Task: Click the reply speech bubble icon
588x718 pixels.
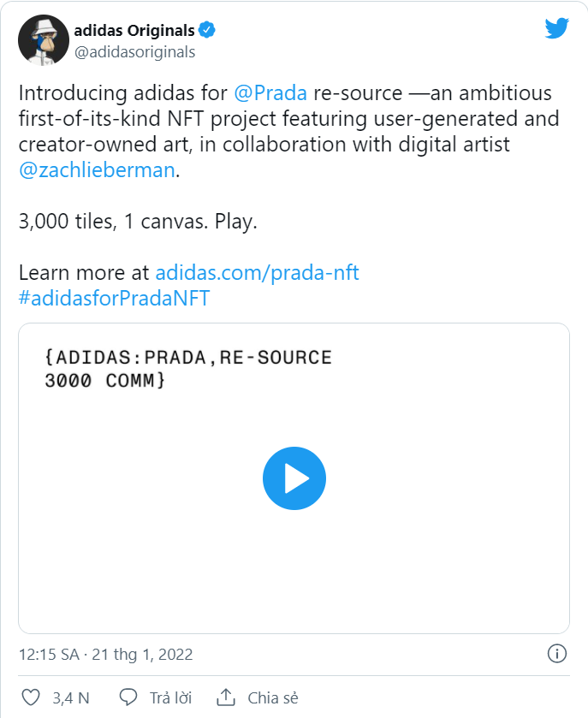Action: click(x=129, y=697)
